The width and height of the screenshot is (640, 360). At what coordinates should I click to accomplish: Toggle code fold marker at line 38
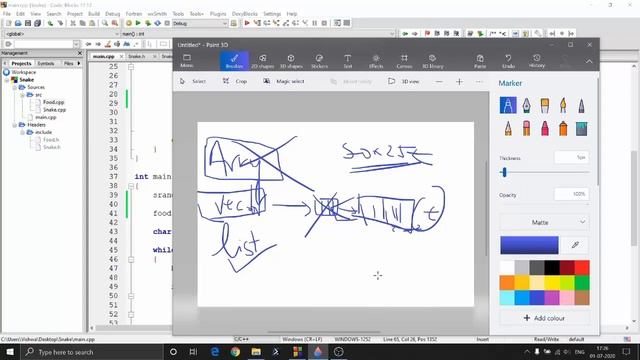pyautogui.click(x=131, y=186)
